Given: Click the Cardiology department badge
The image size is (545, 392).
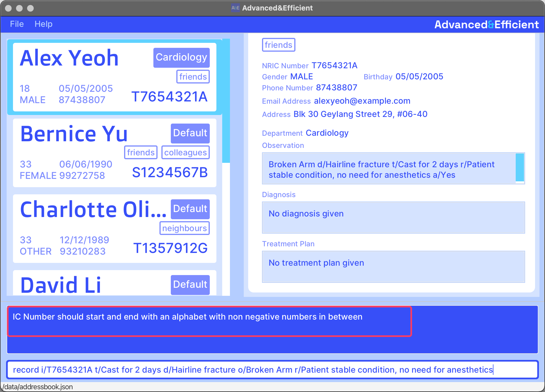Looking at the screenshot, I should 181,58.
